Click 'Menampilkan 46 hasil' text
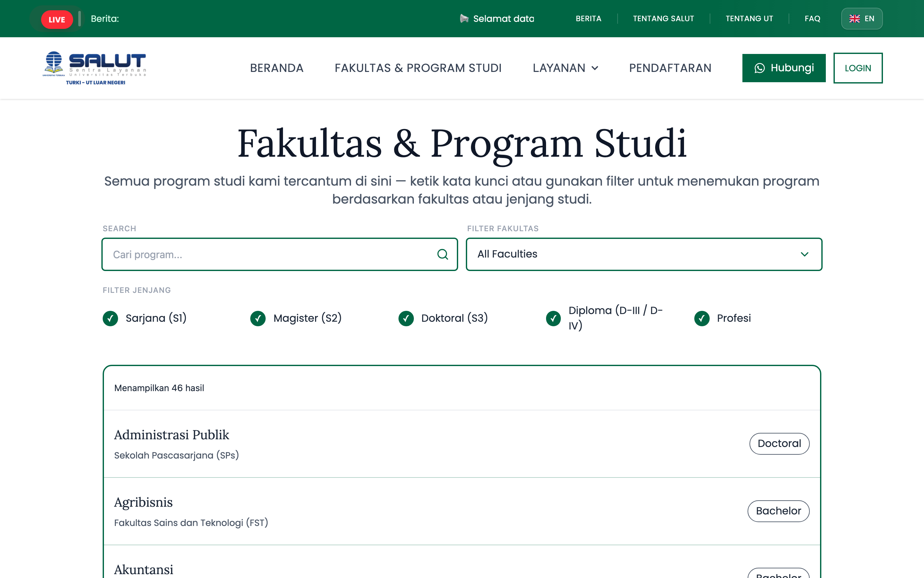The height and width of the screenshot is (578, 924). pyautogui.click(x=159, y=388)
